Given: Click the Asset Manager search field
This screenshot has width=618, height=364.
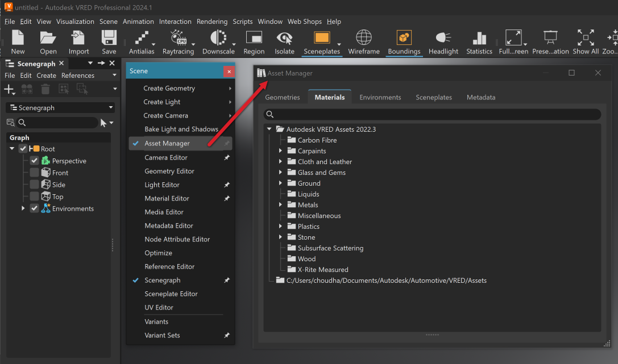Looking at the screenshot, I should (432, 114).
